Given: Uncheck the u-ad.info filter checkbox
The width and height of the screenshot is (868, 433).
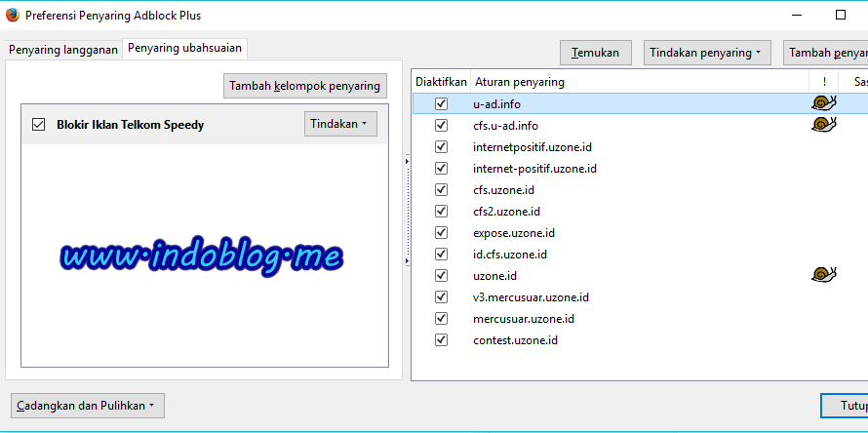Looking at the screenshot, I should [x=441, y=103].
